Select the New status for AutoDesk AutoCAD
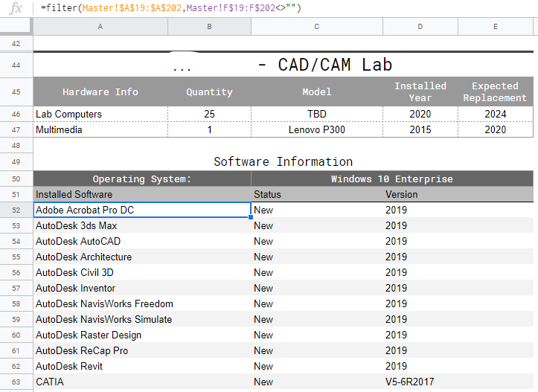This screenshot has height=392, width=538. coord(317,241)
